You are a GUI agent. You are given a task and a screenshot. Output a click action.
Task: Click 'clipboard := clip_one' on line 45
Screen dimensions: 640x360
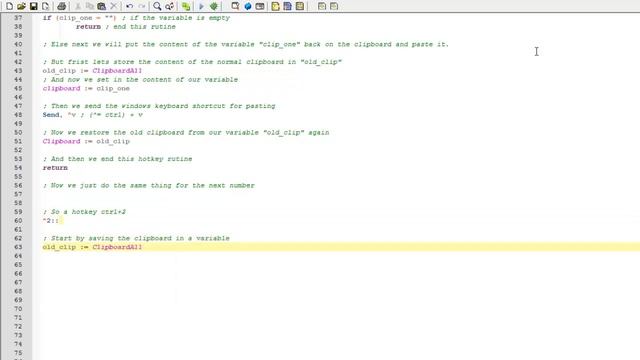click(x=86, y=88)
